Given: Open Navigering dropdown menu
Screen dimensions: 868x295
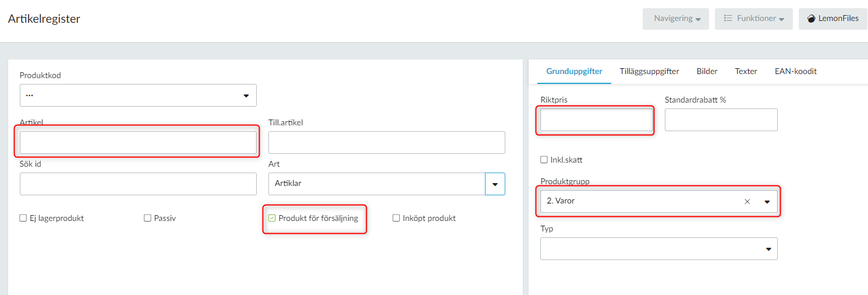Looking at the screenshot, I should (x=675, y=19).
